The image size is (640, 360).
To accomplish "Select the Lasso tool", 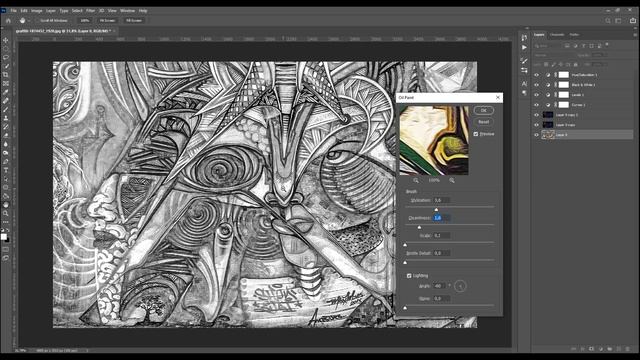I will click(x=6, y=58).
